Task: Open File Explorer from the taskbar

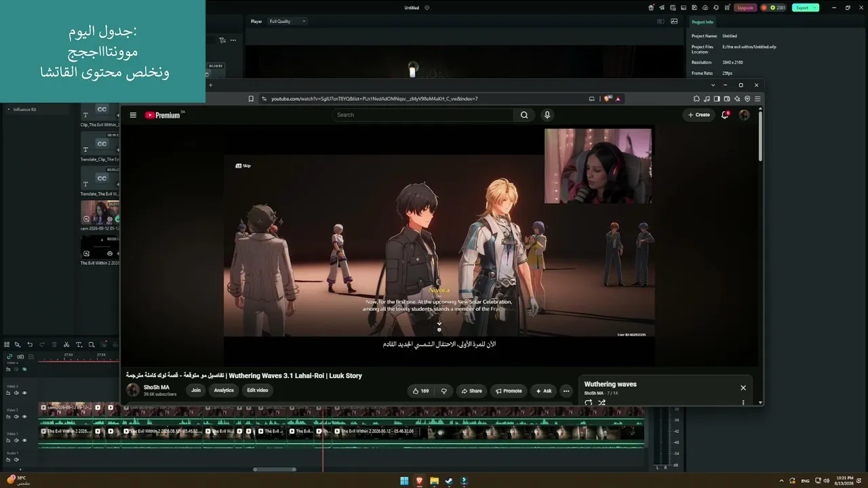Action: point(434,481)
